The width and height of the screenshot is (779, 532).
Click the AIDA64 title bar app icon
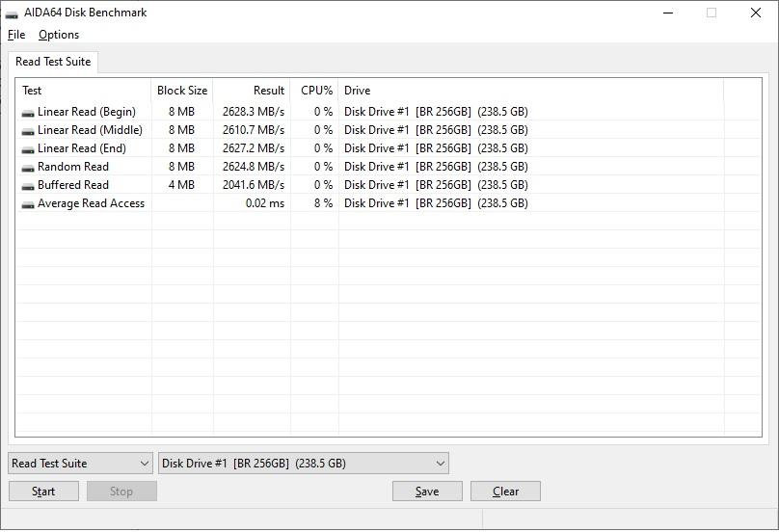click(12, 13)
